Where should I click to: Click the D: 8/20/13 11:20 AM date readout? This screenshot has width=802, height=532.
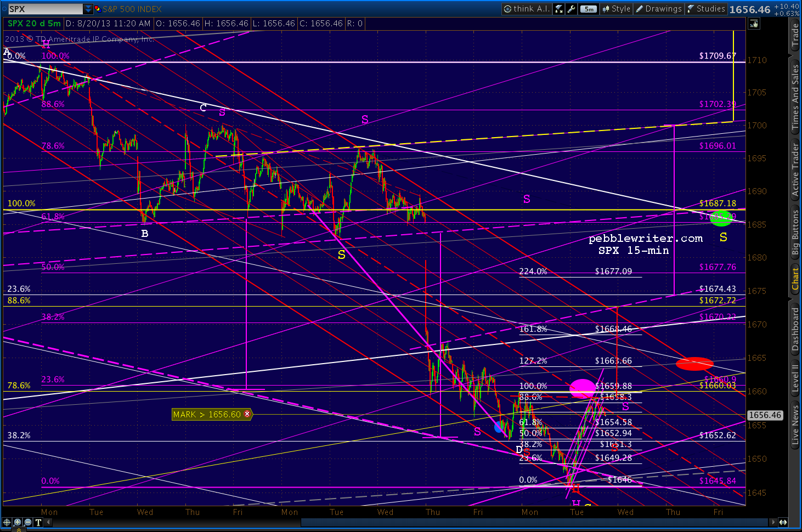[108, 24]
